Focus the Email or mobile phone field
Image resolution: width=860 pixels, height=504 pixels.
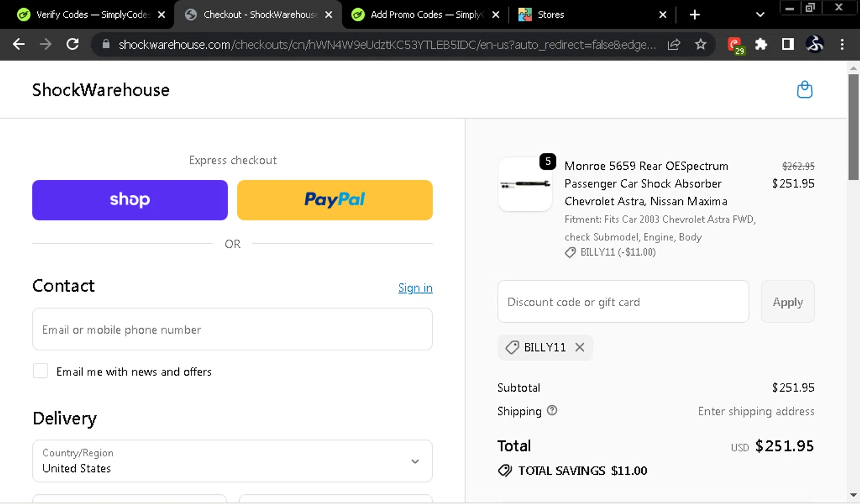(x=232, y=329)
